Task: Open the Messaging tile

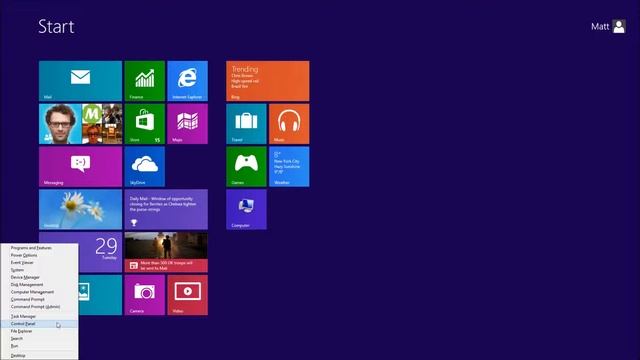Action: pyautogui.click(x=80, y=167)
